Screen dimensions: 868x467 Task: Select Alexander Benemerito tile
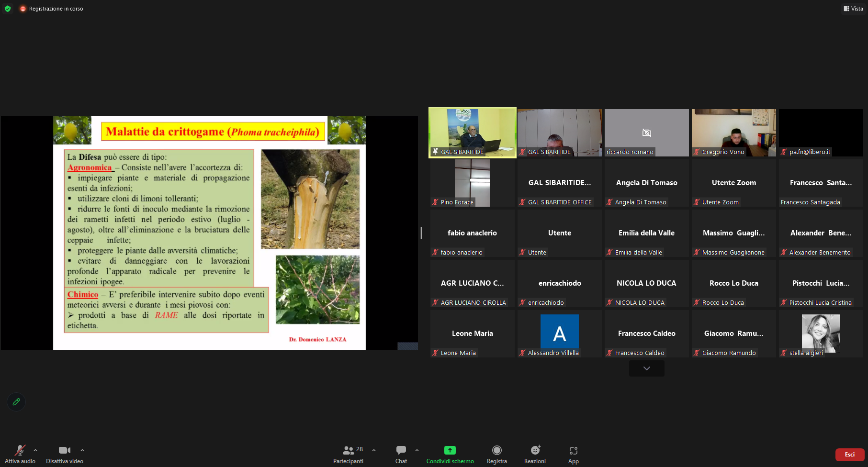(821, 233)
